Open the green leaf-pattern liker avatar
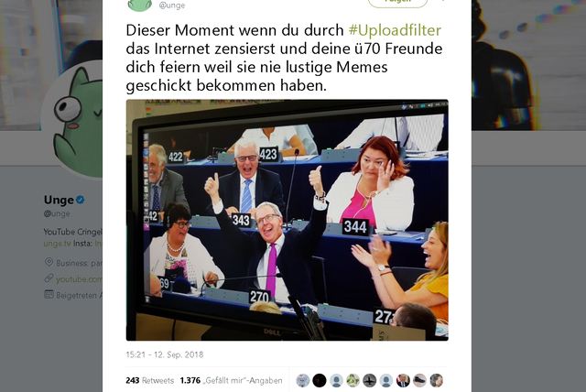 pyautogui.click(x=353, y=380)
